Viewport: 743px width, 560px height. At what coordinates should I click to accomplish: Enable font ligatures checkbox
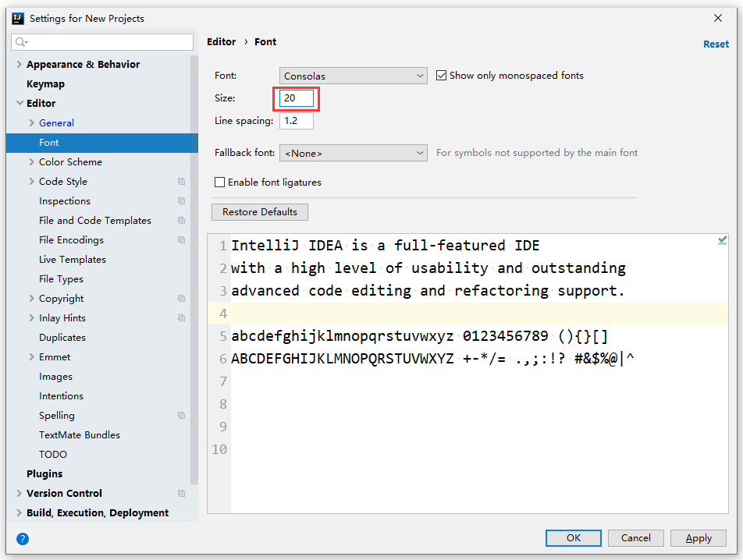point(219,183)
